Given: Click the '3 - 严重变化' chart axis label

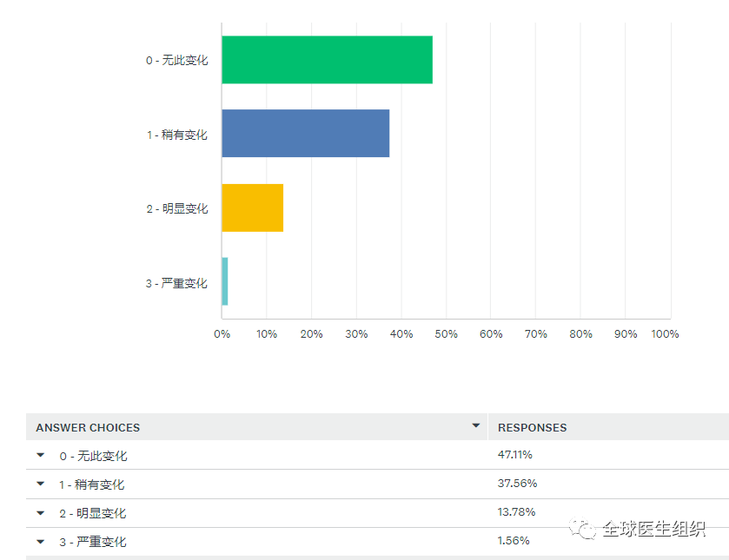Looking at the screenshot, I should pos(176,283).
